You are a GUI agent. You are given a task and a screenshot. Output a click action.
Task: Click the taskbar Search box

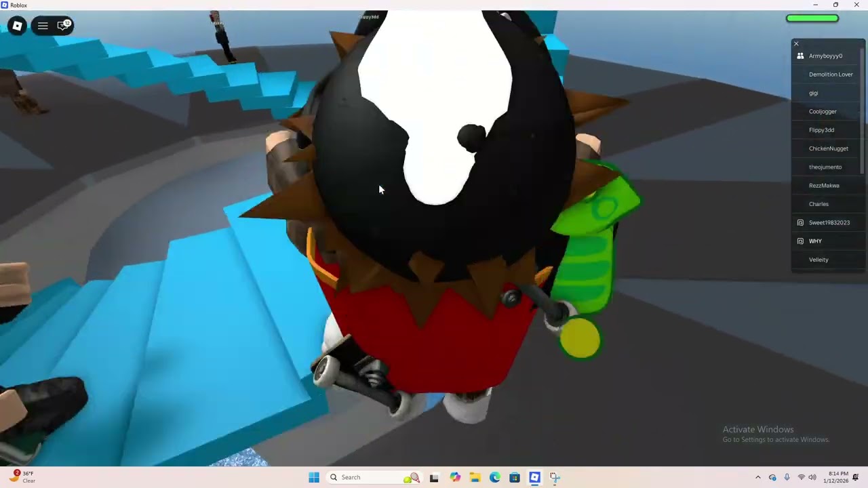374,477
